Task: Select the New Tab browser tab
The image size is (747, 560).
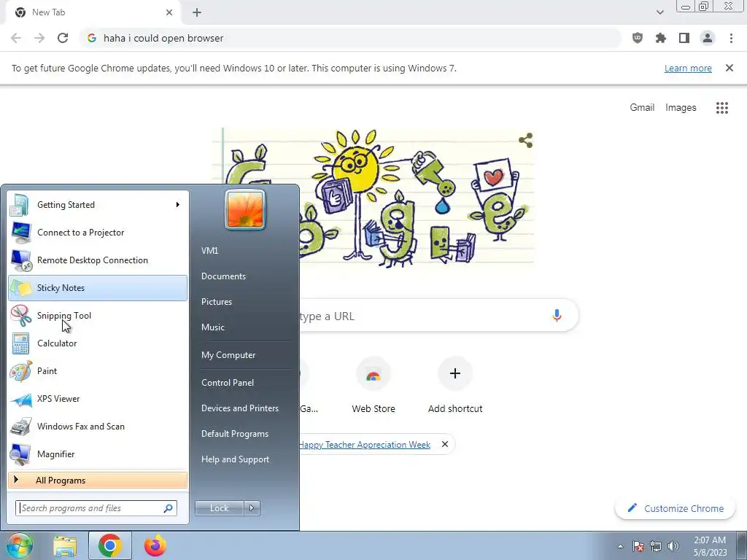Action: click(x=93, y=12)
